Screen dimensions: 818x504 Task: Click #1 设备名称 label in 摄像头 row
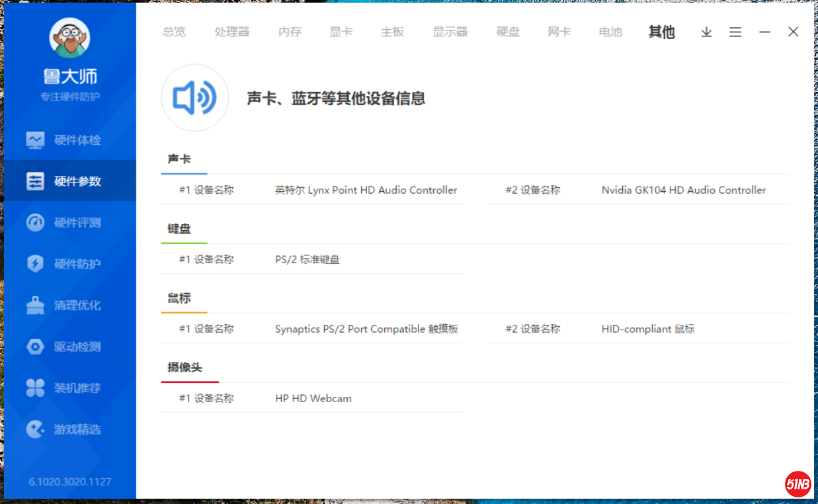pyautogui.click(x=206, y=398)
